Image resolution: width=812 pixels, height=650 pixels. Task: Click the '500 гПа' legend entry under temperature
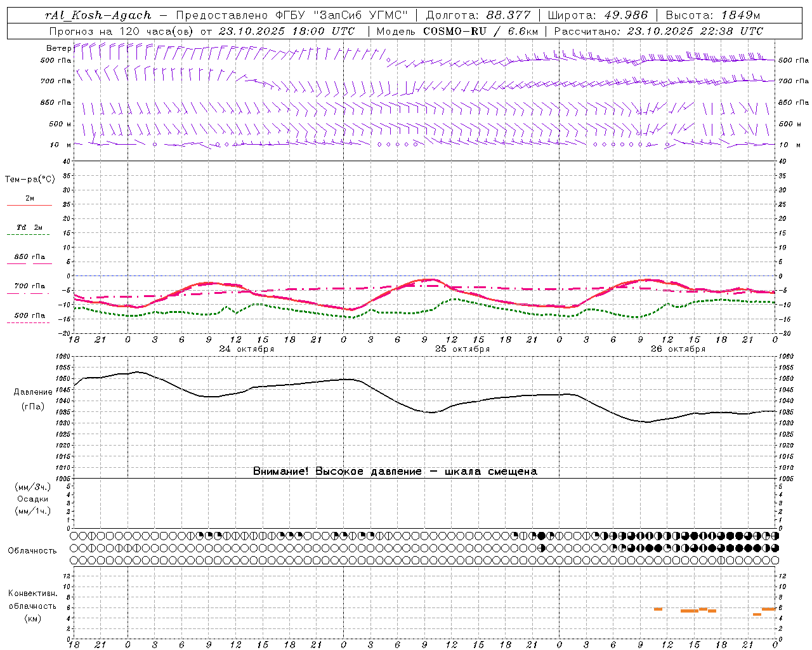tap(30, 315)
